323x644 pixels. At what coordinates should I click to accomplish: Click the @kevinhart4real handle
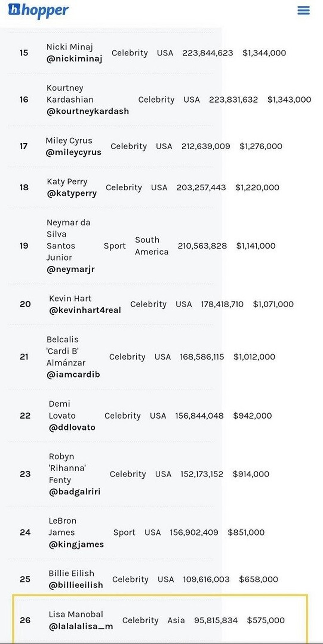coord(85,310)
